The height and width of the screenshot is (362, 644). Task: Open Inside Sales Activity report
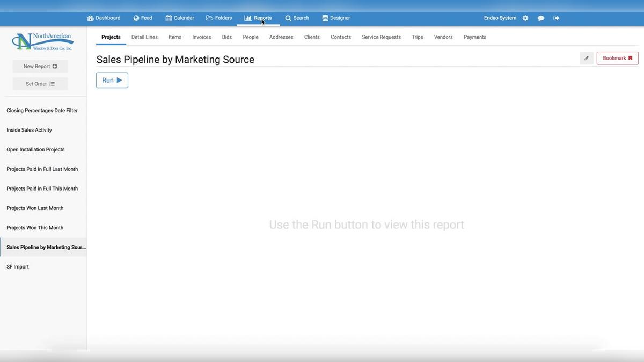30,130
